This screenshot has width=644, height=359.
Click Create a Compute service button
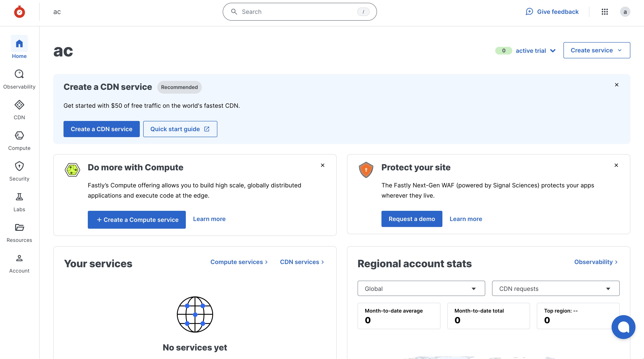[x=137, y=220]
